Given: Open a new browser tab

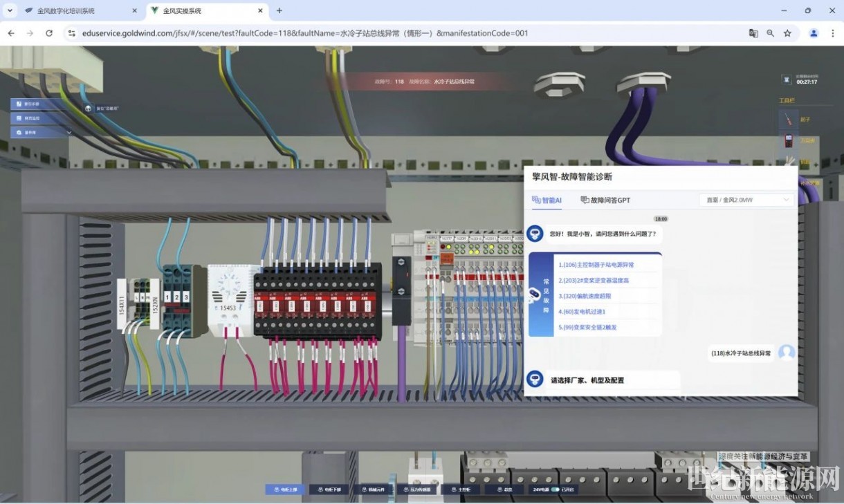Looking at the screenshot, I should point(279,11).
